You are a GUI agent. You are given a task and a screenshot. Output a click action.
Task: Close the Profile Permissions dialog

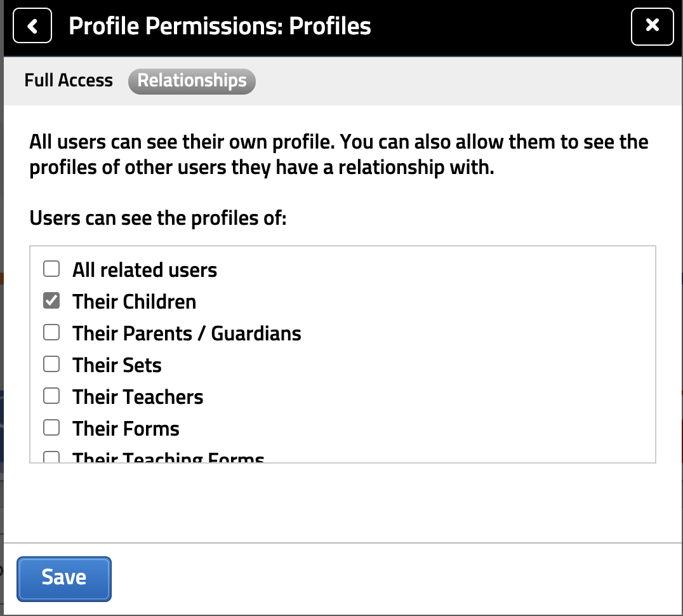click(652, 27)
